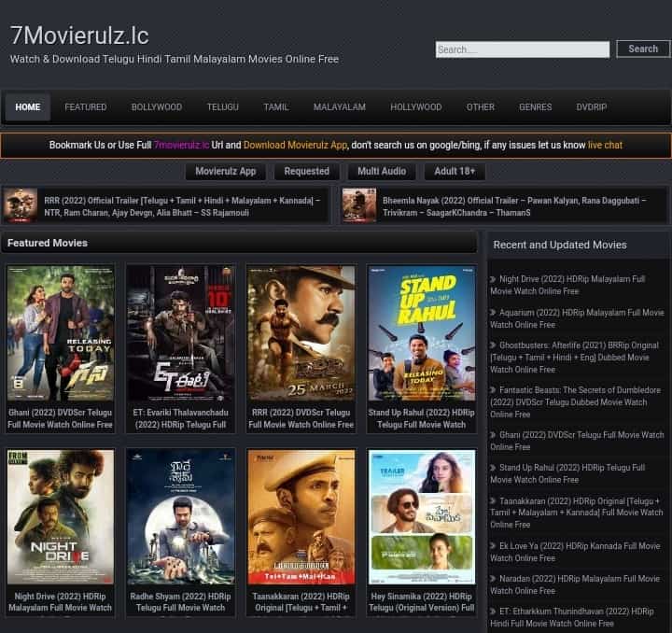Click the Requested button
This screenshot has width=672, height=633.
coord(306,172)
